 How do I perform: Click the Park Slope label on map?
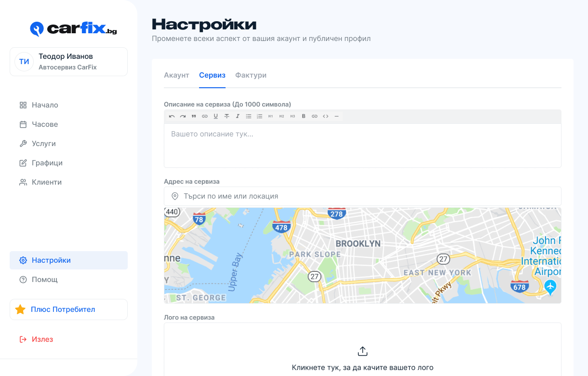[315, 255]
